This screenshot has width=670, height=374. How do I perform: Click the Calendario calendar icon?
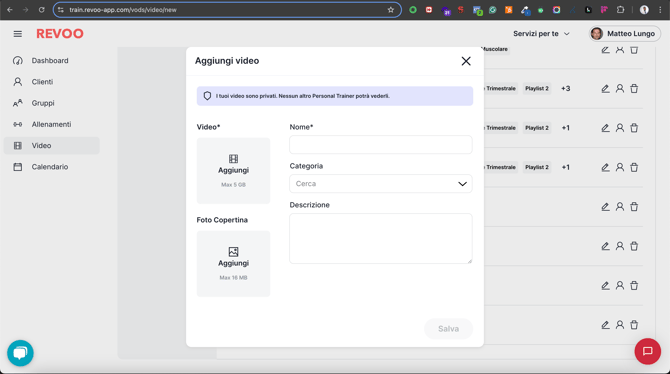point(18,167)
